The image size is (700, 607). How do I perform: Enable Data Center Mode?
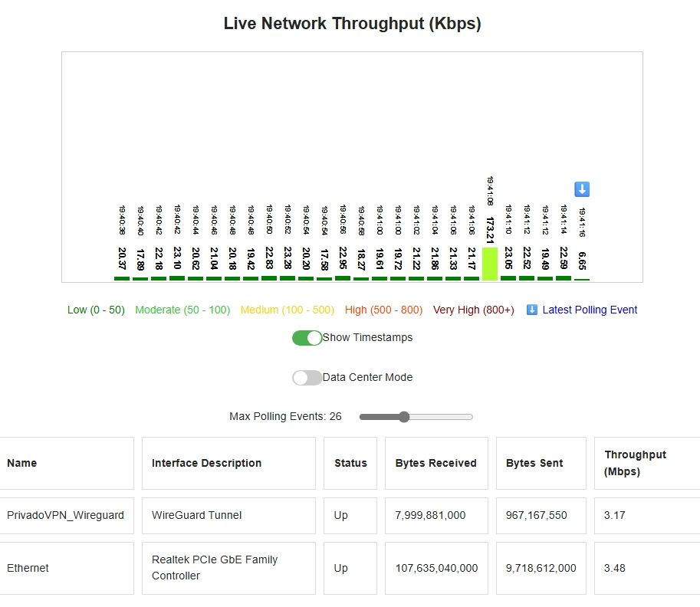pos(307,377)
